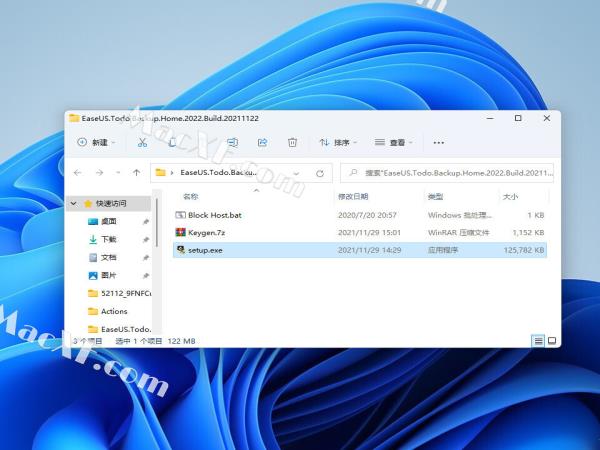Sort by Size (大小) column header
The image size is (600, 450).
510,196
